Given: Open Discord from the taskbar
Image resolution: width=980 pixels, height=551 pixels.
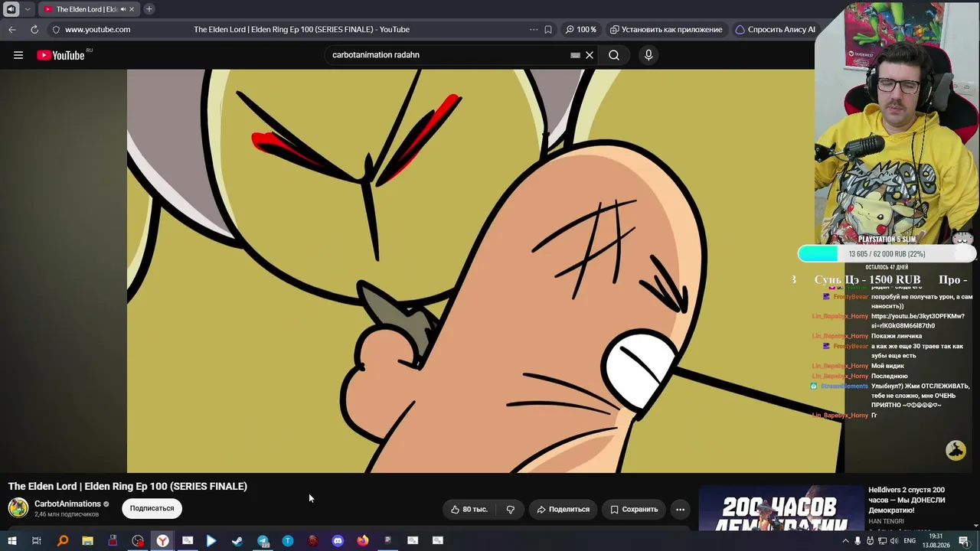Looking at the screenshot, I should point(338,540).
